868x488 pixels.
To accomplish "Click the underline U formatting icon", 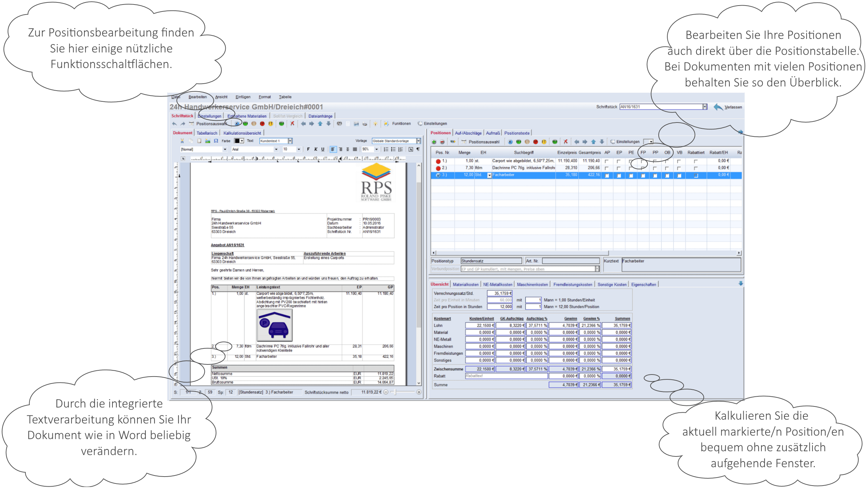I will [323, 150].
